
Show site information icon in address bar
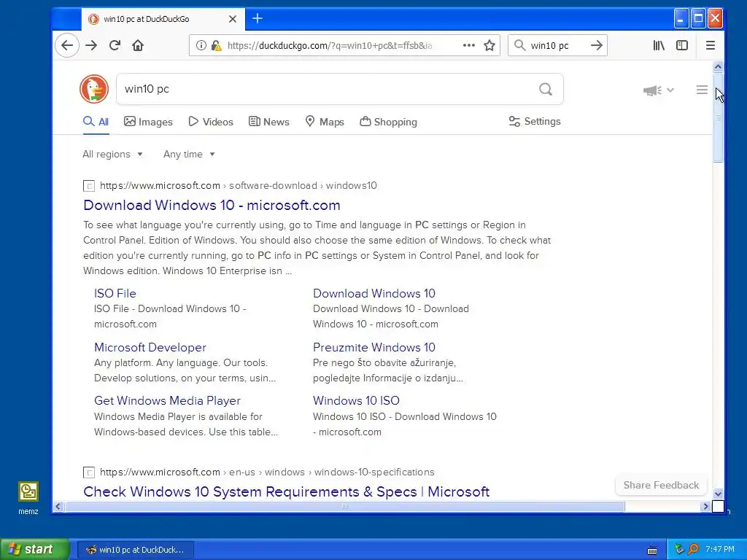pos(201,45)
